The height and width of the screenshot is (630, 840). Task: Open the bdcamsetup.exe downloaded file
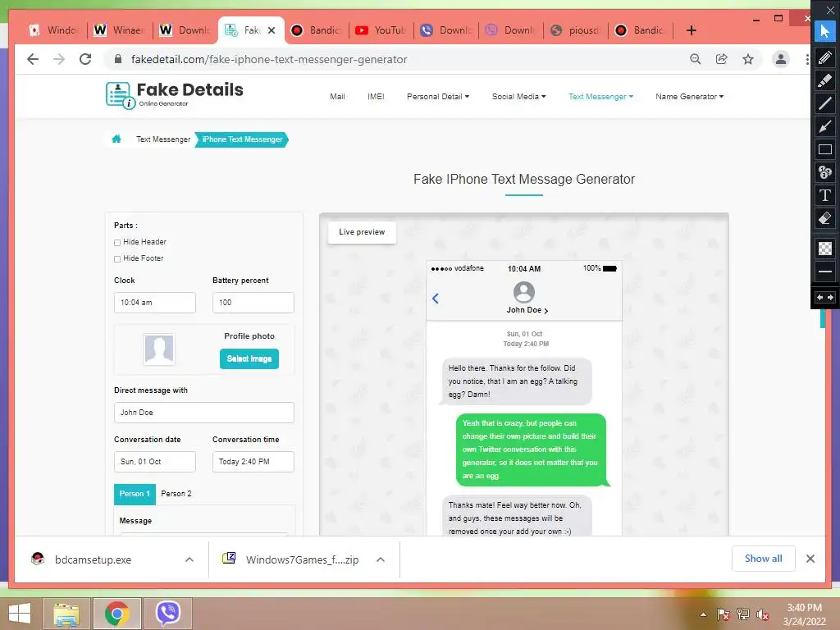coord(94,559)
